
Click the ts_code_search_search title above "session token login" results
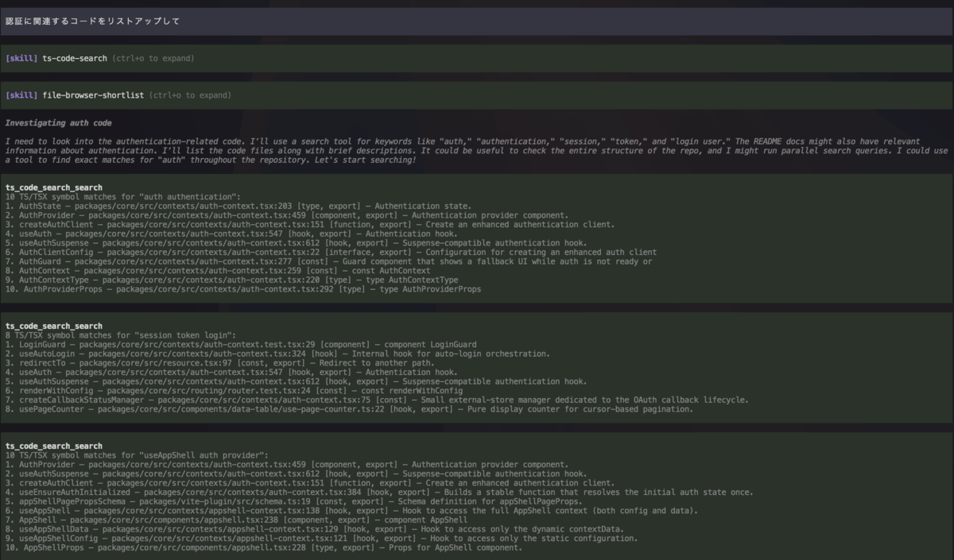pyautogui.click(x=54, y=326)
